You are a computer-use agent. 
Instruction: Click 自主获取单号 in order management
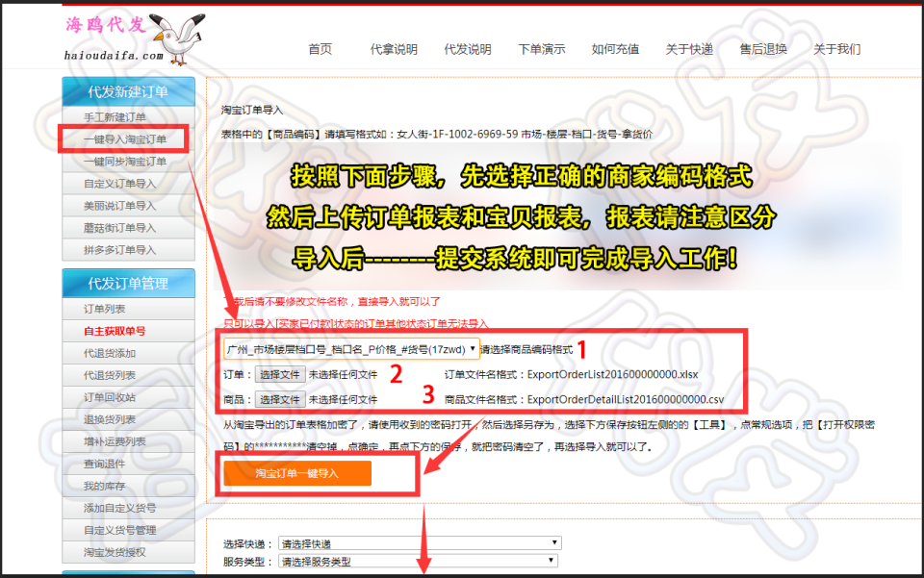(x=115, y=331)
